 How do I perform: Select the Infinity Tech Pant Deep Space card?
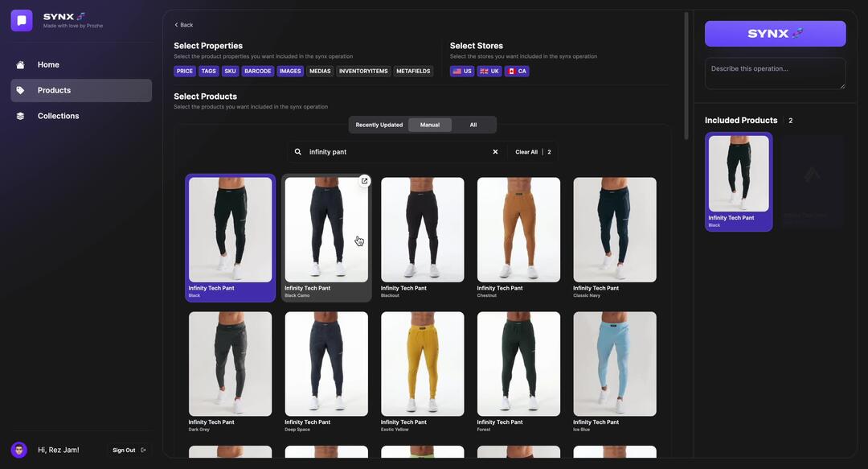(x=326, y=372)
